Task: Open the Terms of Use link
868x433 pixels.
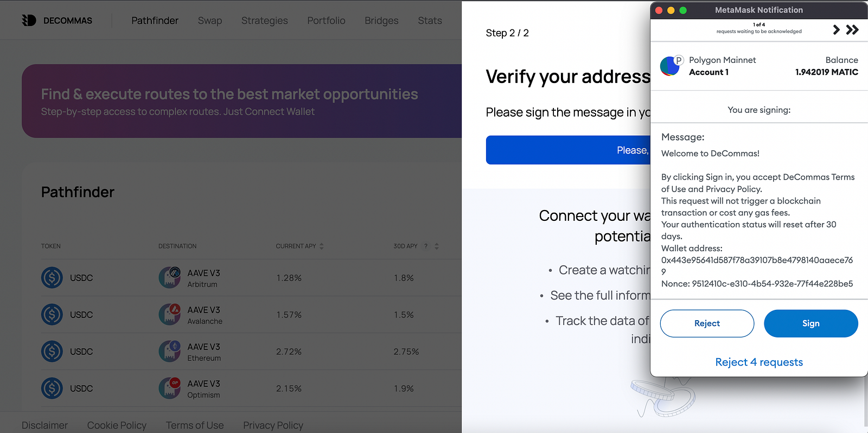Action: click(195, 425)
